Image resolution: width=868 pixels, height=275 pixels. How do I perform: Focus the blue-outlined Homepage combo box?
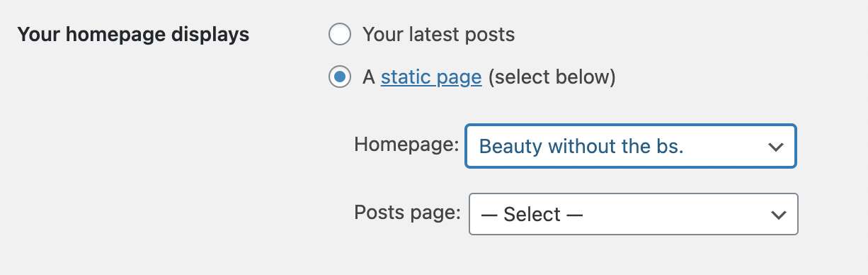tap(631, 147)
